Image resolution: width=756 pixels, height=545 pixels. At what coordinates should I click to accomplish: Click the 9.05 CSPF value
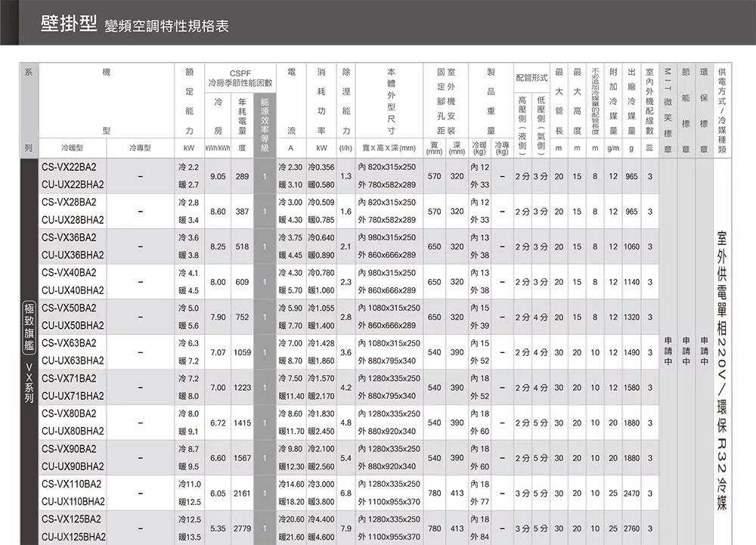(x=218, y=176)
